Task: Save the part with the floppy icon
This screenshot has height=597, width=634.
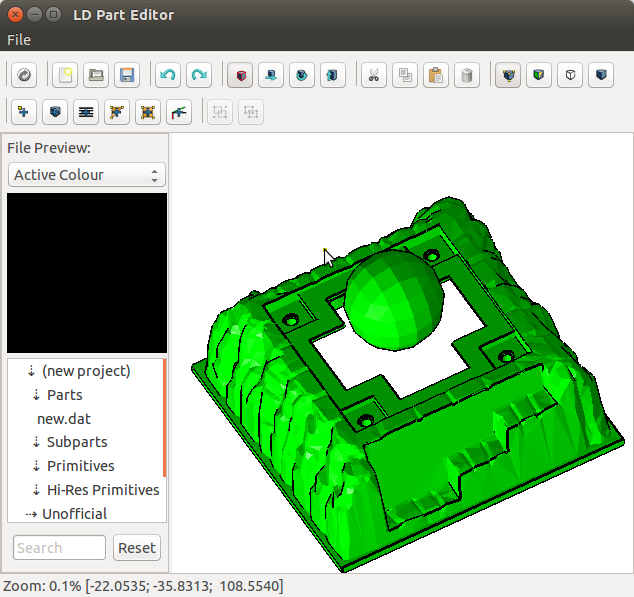Action: coord(127,75)
